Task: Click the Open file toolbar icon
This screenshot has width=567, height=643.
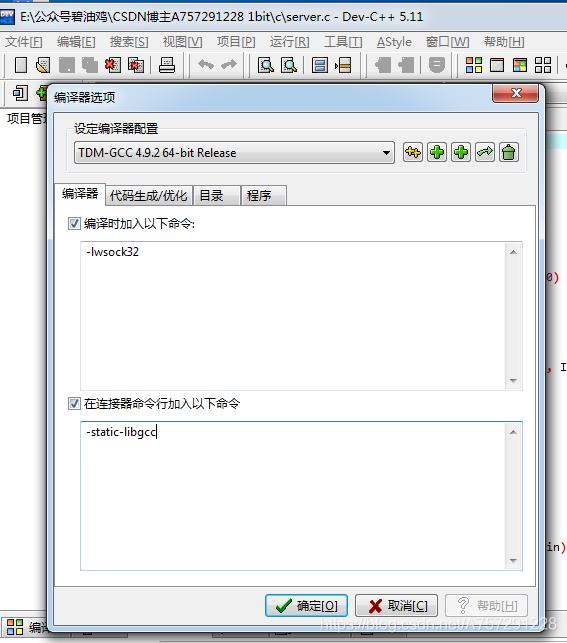Action: pyautogui.click(x=43, y=65)
